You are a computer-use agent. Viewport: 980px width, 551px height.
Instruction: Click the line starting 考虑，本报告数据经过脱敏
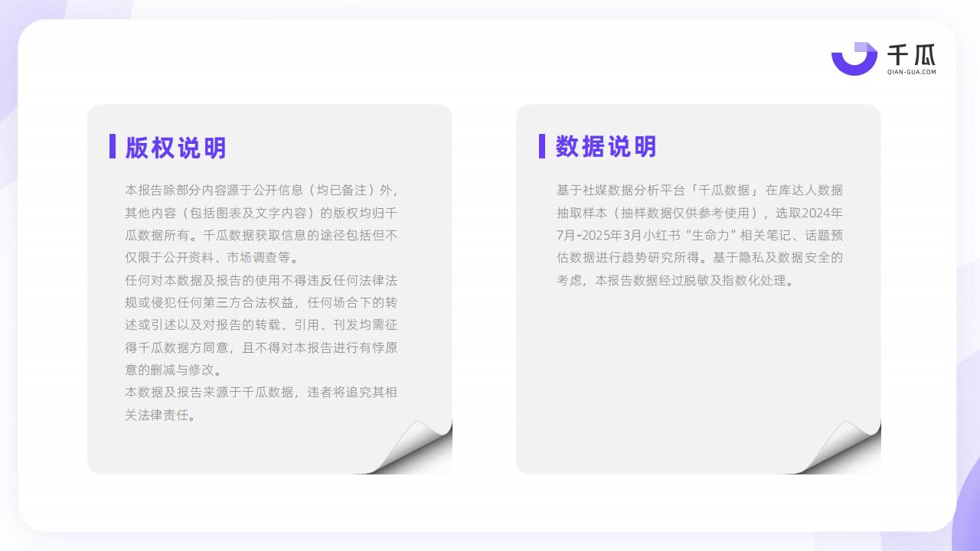coord(677,280)
